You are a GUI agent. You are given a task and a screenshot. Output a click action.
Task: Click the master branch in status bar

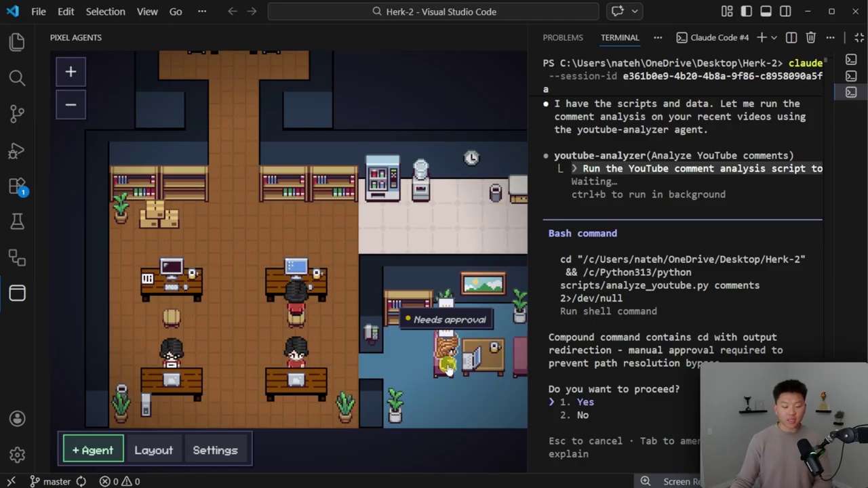tap(50, 481)
